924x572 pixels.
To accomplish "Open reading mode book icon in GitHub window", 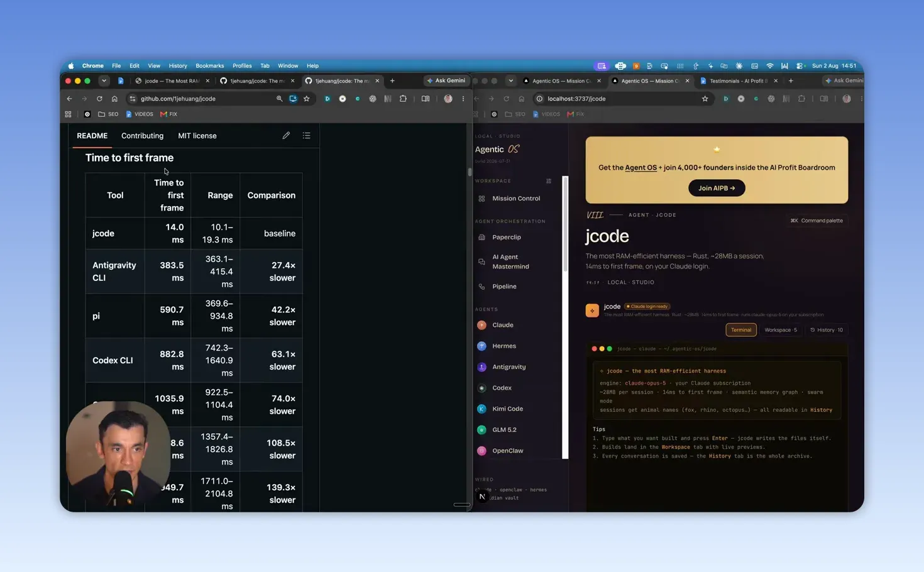I will [x=426, y=99].
